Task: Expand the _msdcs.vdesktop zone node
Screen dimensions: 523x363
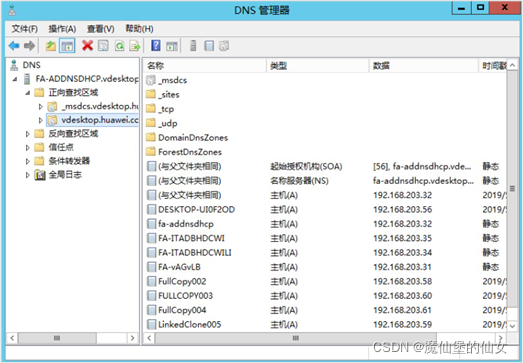Action: click(x=41, y=107)
